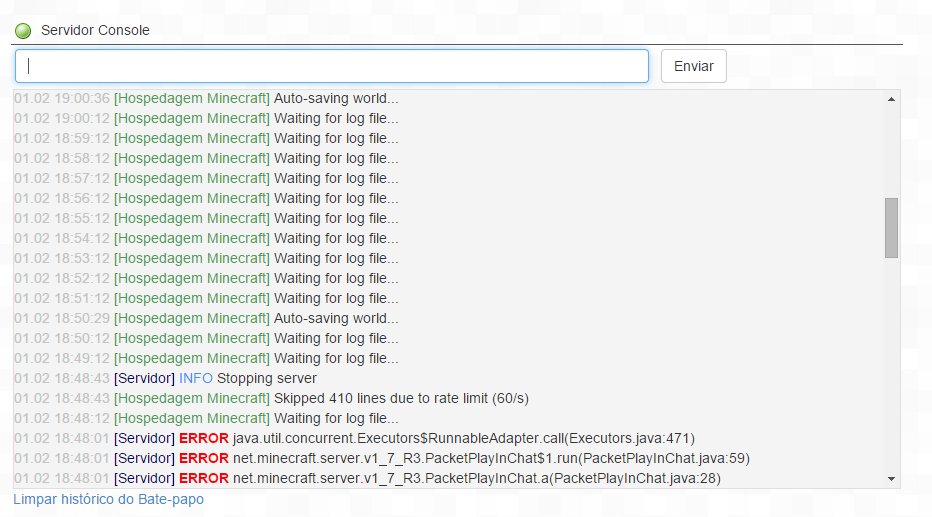932x517 pixels.
Task: Click the 19:00:12 Waiting for log file line
Action: click(x=206, y=119)
